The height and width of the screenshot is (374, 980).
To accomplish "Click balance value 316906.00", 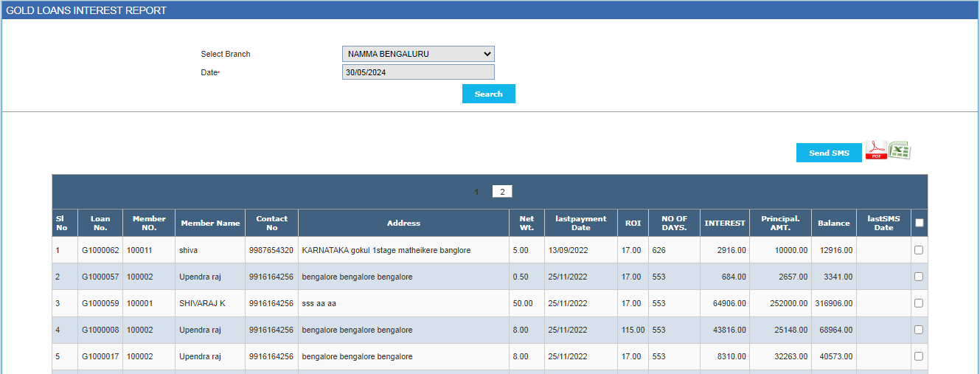I will 834,303.
